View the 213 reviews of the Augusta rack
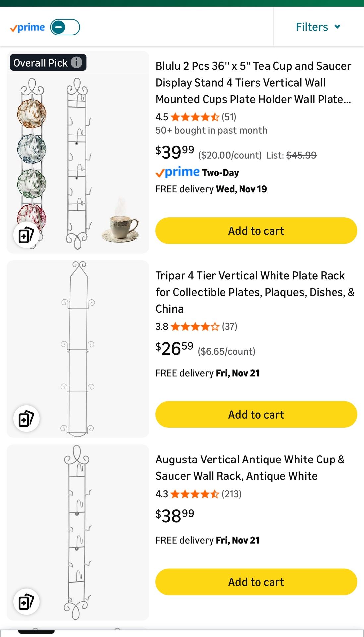This screenshot has height=637, width=364. coord(231,494)
